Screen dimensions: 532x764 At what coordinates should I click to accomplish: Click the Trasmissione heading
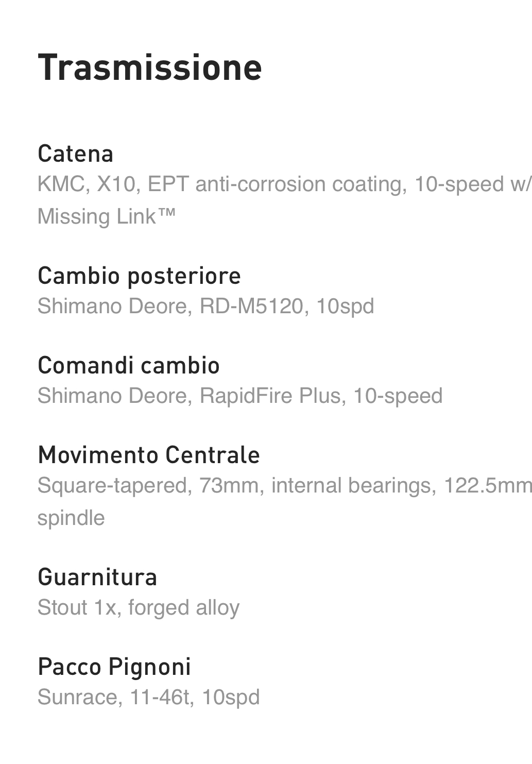pos(150,67)
